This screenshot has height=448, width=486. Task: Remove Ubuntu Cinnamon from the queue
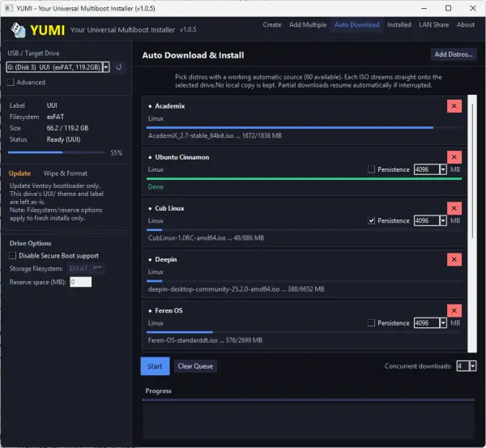point(454,157)
